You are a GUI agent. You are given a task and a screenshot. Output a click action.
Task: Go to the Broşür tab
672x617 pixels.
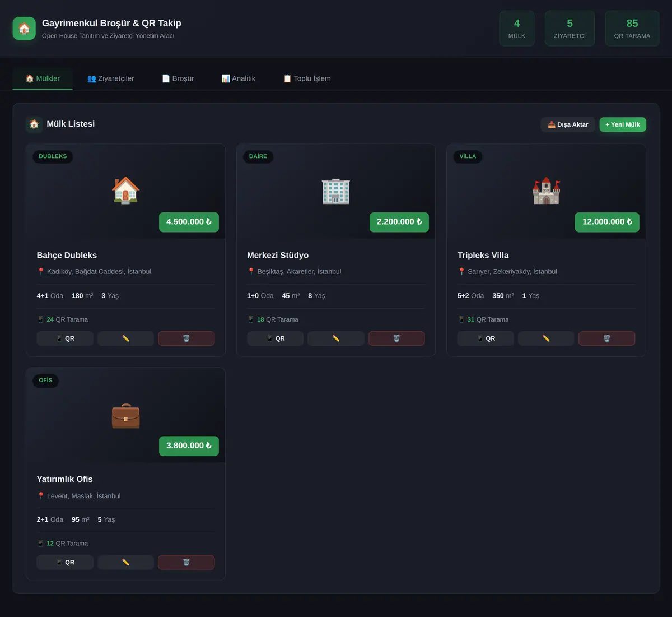(x=178, y=78)
